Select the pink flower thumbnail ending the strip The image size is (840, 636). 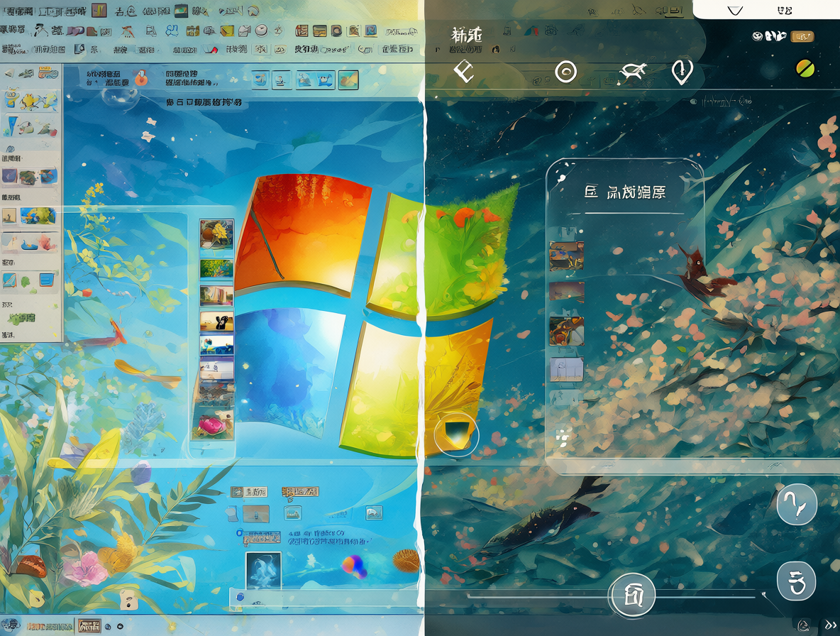pyautogui.click(x=213, y=425)
